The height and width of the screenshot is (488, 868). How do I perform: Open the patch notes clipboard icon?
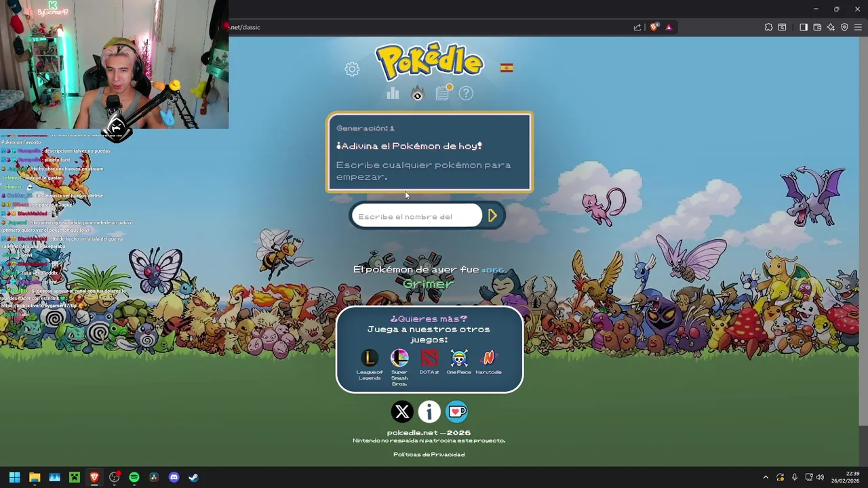click(442, 93)
